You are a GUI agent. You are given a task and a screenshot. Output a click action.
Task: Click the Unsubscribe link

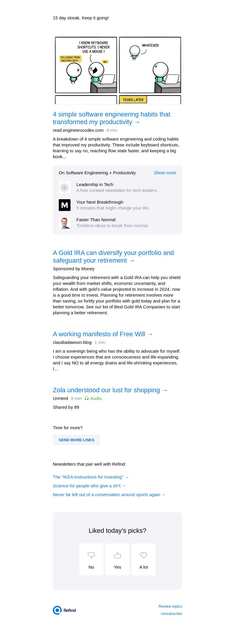pos(171,613)
